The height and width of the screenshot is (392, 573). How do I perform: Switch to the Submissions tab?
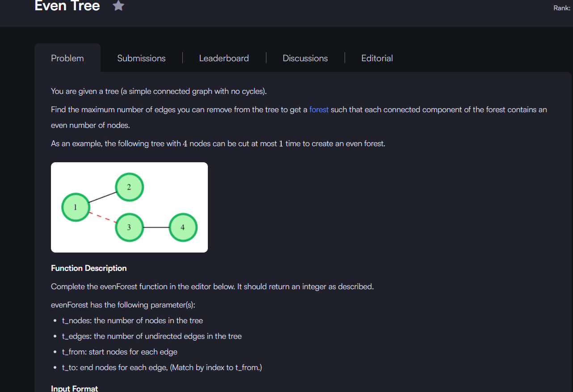pyautogui.click(x=141, y=58)
